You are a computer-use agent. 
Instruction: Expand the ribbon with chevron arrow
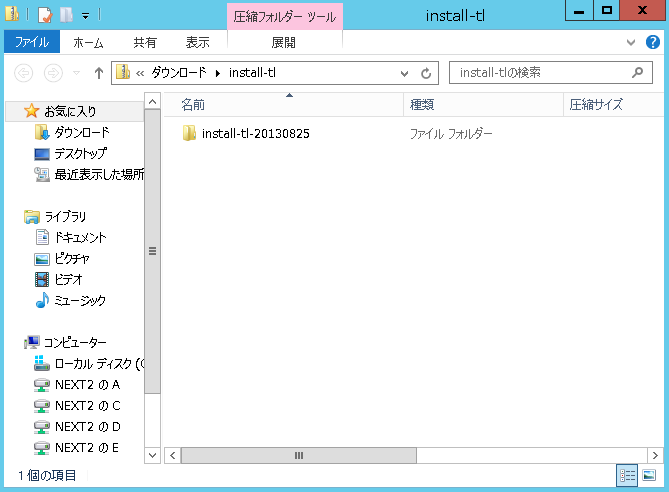click(630, 43)
